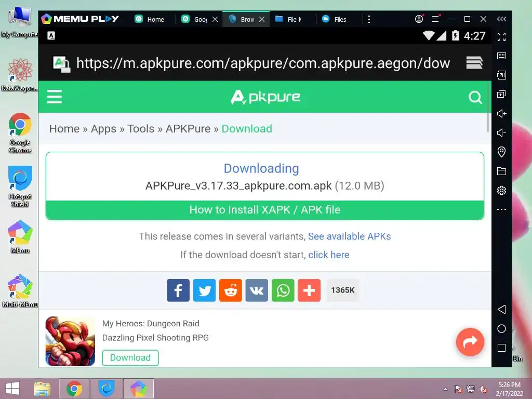
Task: Open more share options plus button
Action: [309, 290]
